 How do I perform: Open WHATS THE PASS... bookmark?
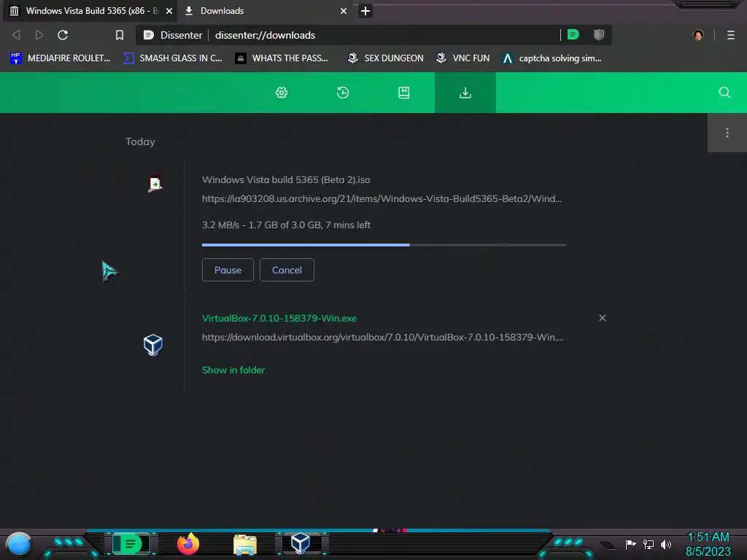pyautogui.click(x=282, y=58)
